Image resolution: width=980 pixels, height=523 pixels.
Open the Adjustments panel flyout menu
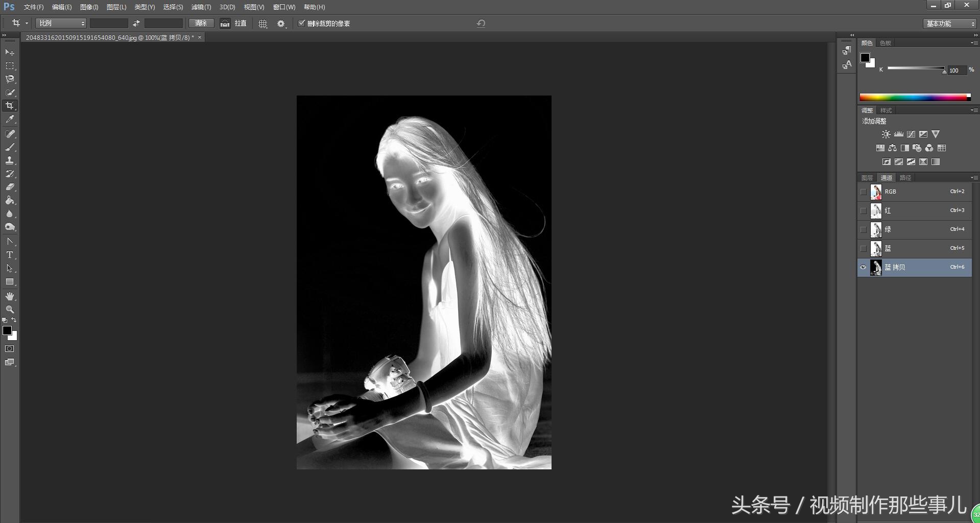(x=974, y=110)
